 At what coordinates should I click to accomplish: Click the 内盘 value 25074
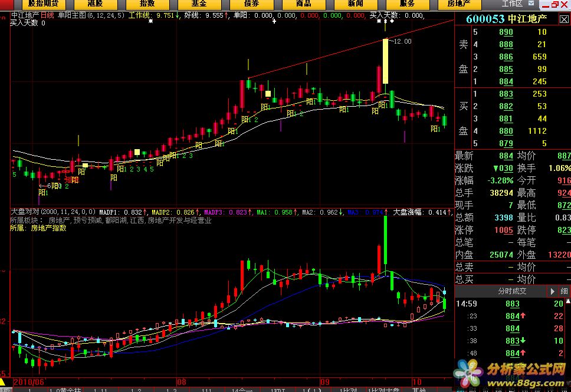(501, 255)
